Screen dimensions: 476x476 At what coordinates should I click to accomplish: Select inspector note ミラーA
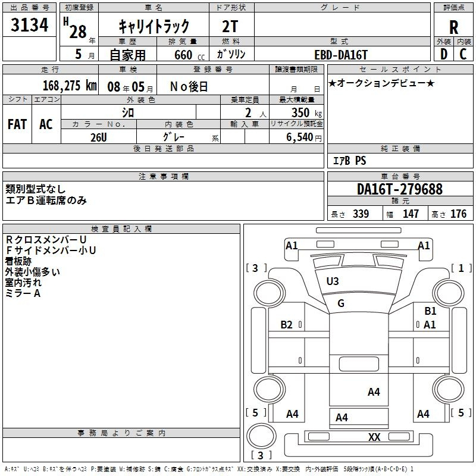23,293
